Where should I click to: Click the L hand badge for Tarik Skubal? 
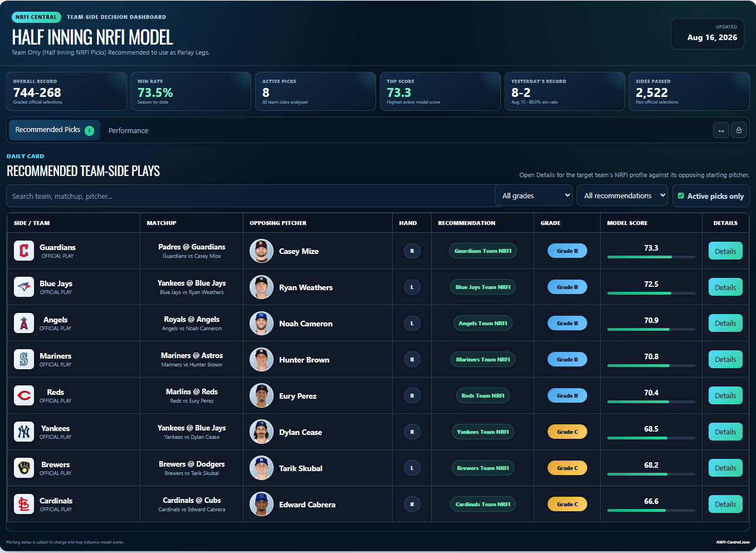pos(412,468)
